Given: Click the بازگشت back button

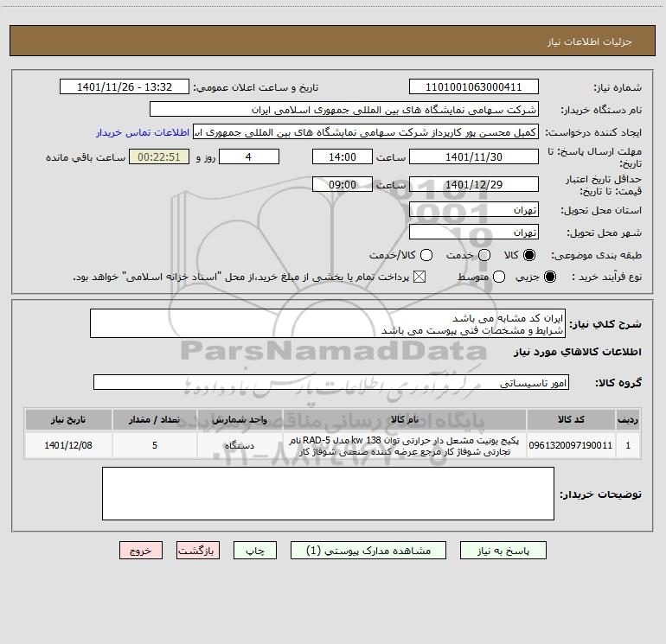Looking at the screenshot, I should point(198,551).
